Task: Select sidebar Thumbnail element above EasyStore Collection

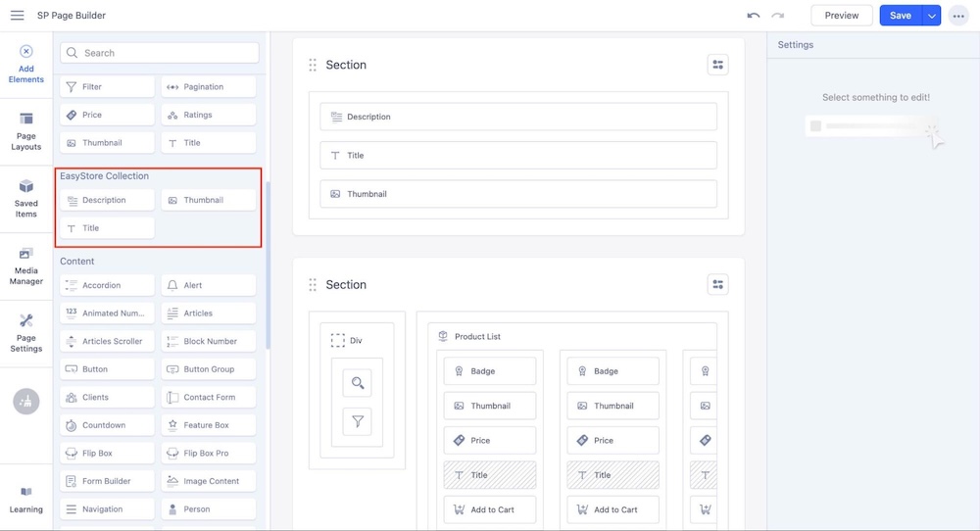Action: [107, 143]
